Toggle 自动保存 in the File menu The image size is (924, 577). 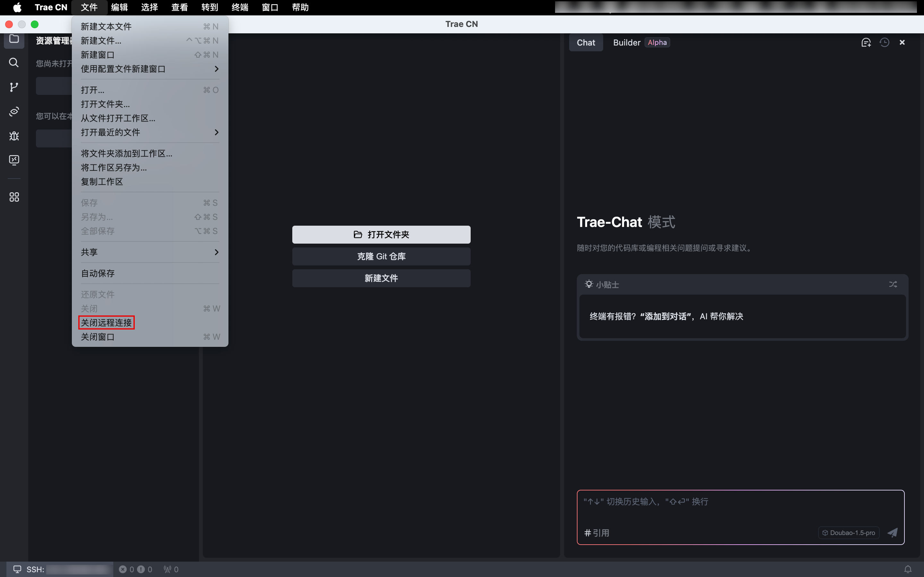click(x=98, y=273)
